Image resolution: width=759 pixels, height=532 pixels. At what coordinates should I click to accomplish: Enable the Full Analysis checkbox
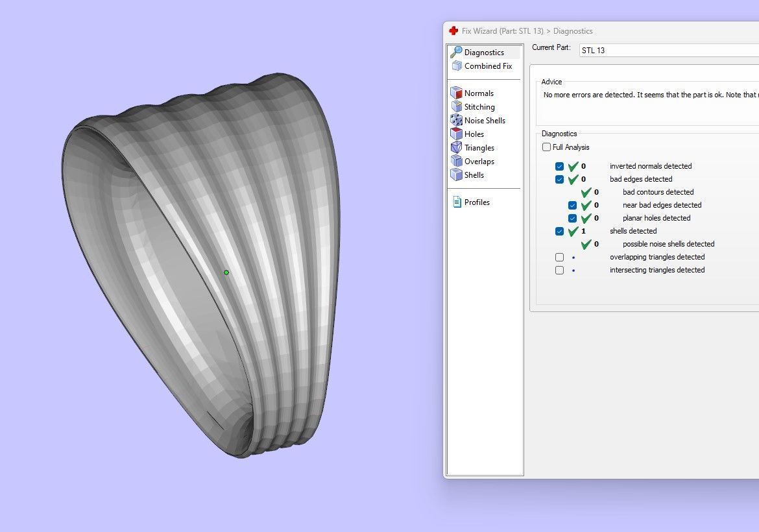click(546, 147)
